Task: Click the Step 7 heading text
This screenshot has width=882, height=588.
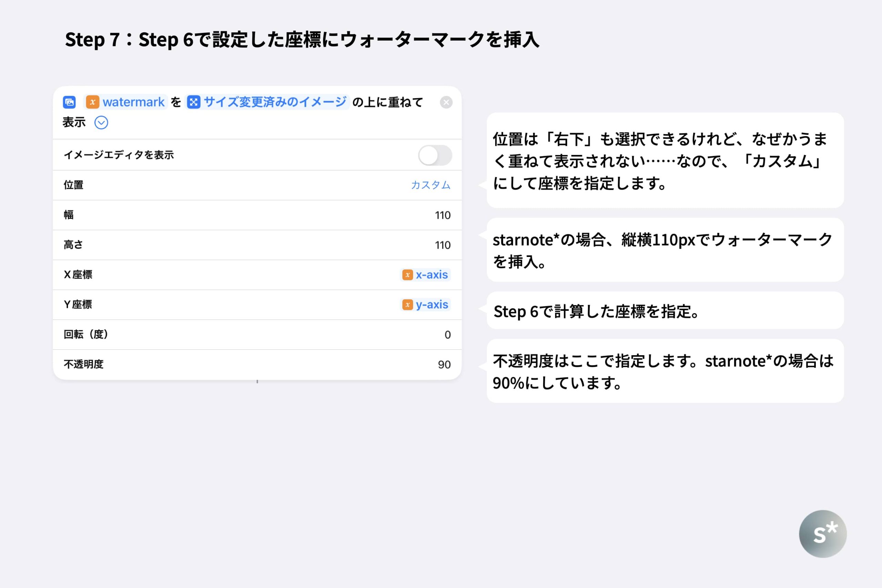Action: (302, 40)
